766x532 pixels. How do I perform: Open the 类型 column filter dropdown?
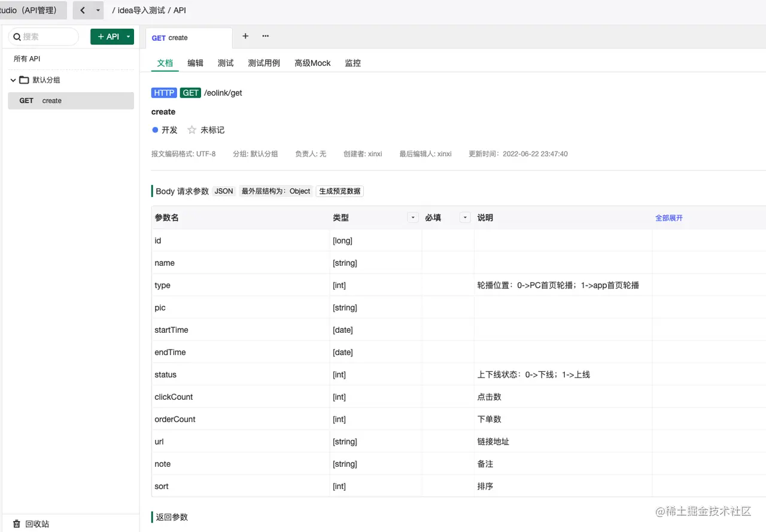pos(413,218)
